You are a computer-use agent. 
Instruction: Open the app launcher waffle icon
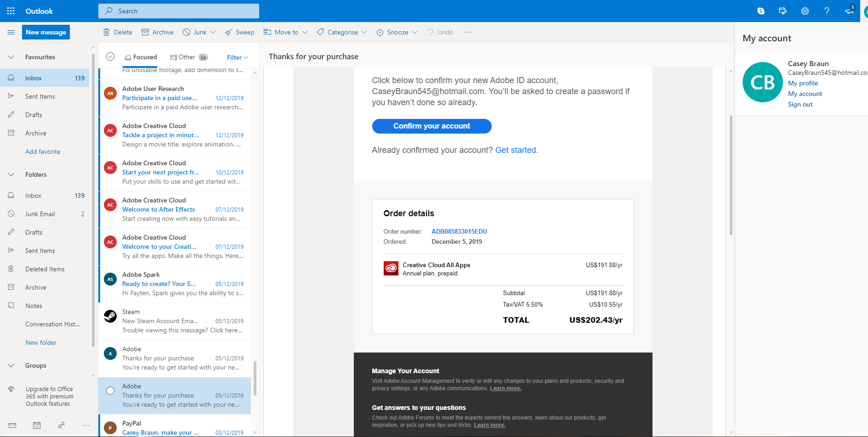[x=11, y=11]
